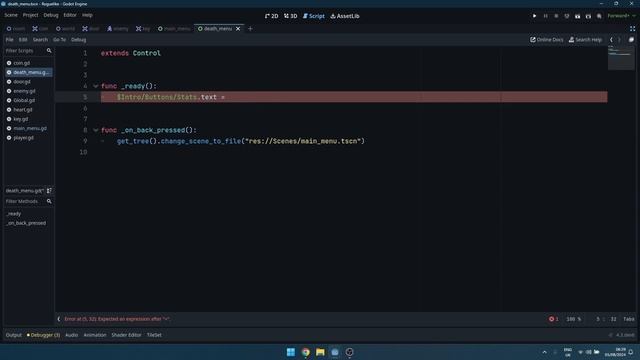Open Global.gd script
Image resolution: width=640 pixels, height=360 pixels.
pos(28,100)
